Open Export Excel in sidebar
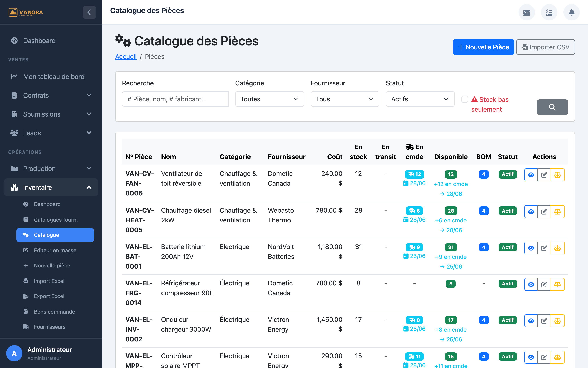The image size is (588, 368). click(x=55, y=296)
